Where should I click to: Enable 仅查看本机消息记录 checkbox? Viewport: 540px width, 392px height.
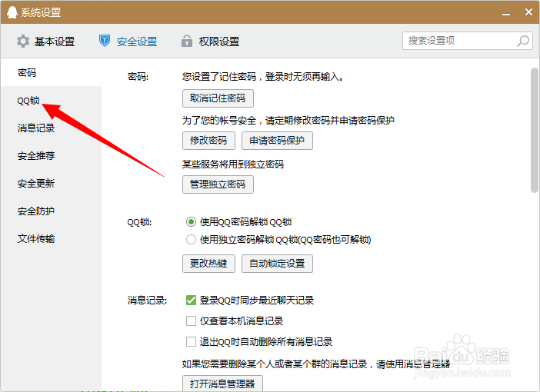tap(191, 321)
